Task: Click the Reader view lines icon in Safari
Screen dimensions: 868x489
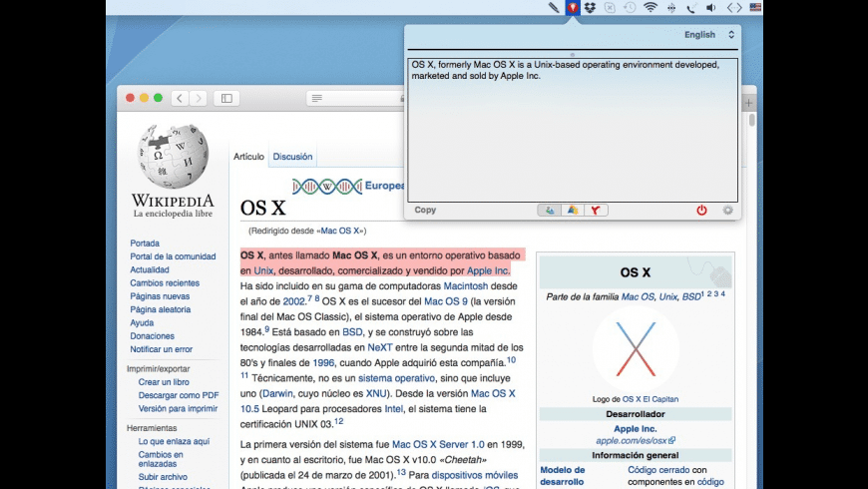Action: pyautogui.click(x=316, y=98)
